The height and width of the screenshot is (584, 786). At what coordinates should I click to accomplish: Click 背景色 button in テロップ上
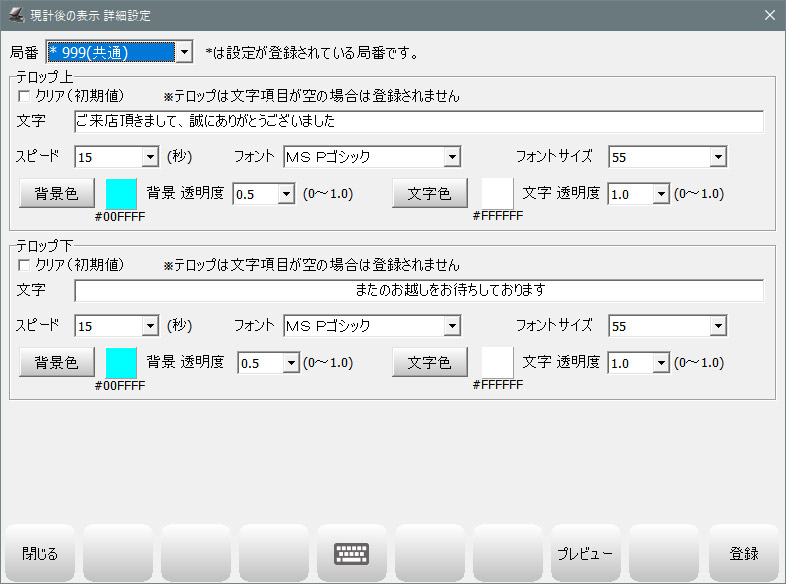point(57,194)
